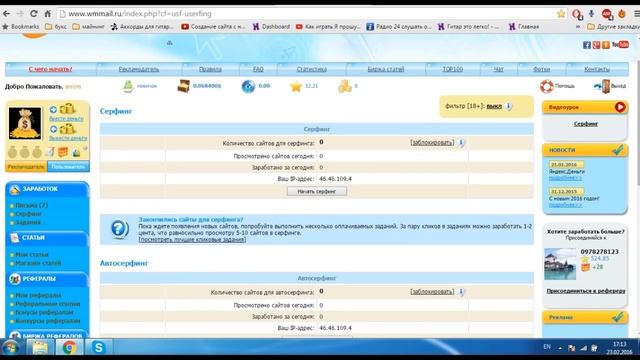The width and height of the screenshot is (640, 360).
Task: Open 'С чего начать?' menu item
Action: 51,69
